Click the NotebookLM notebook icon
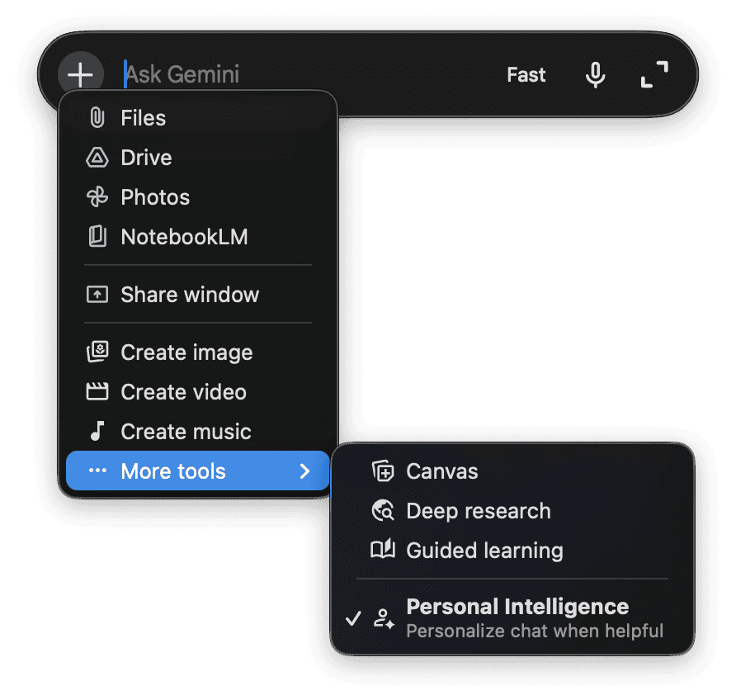This screenshot has width=736, height=700. point(97,237)
